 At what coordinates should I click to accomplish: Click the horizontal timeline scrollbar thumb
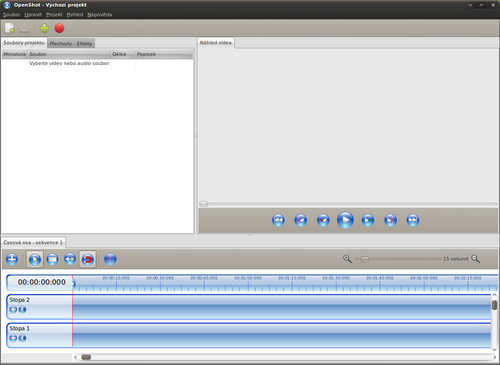click(86, 357)
